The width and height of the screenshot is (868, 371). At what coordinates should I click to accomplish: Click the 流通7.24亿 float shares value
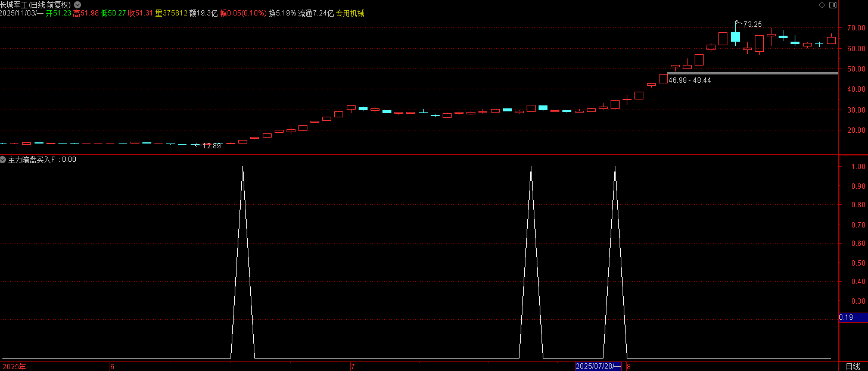(x=316, y=13)
